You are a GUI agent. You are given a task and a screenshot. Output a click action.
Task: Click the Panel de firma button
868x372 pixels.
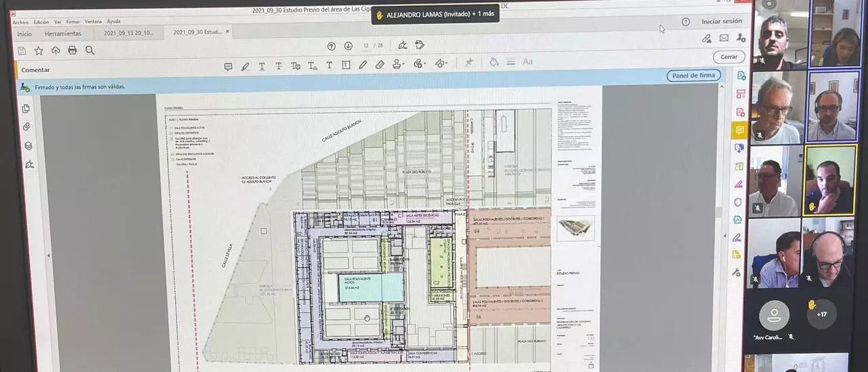(x=693, y=75)
